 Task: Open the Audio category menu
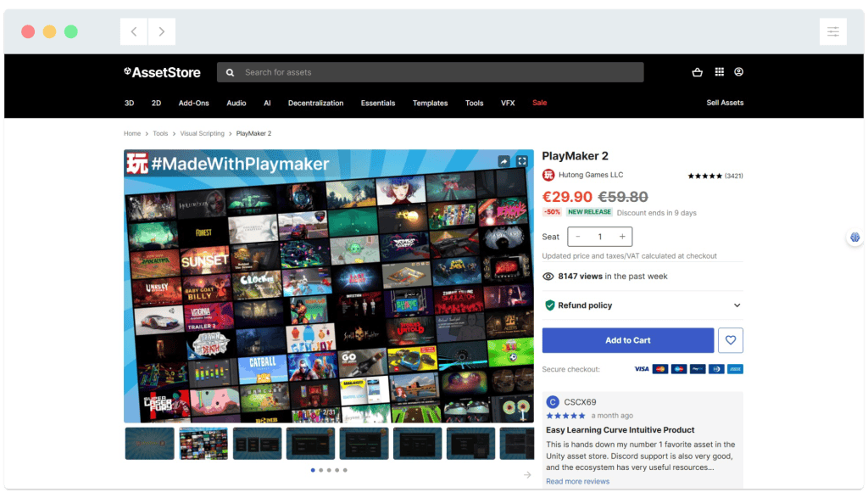pyautogui.click(x=236, y=103)
